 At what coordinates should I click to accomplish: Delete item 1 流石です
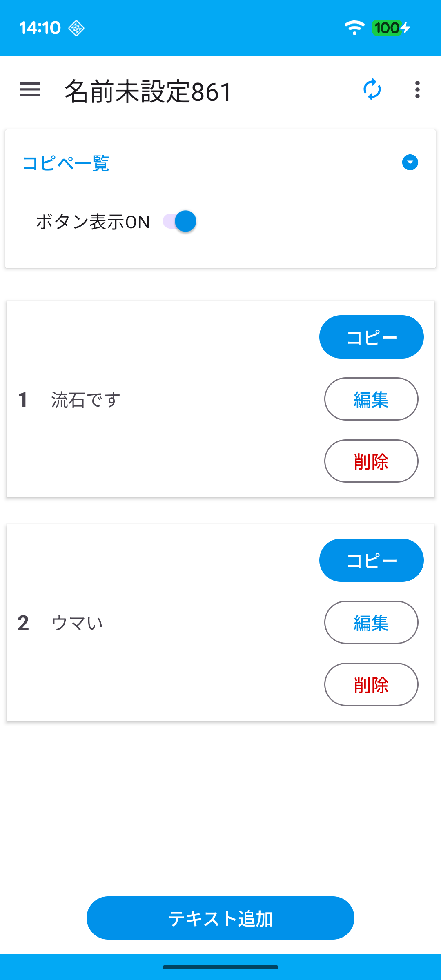371,461
